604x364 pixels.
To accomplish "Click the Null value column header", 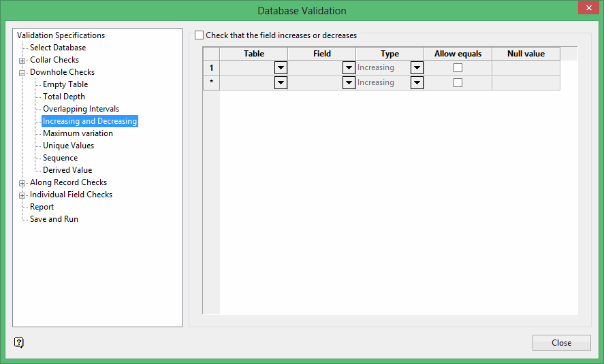I will [526, 54].
